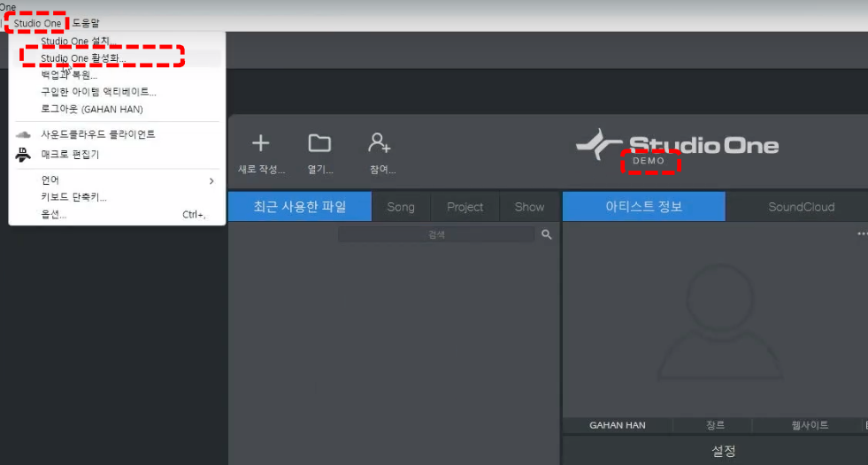The height and width of the screenshot is (465, 868).
Task: Open 사운드클라우드 클라이언트 entry
Action: click(117, 134)
